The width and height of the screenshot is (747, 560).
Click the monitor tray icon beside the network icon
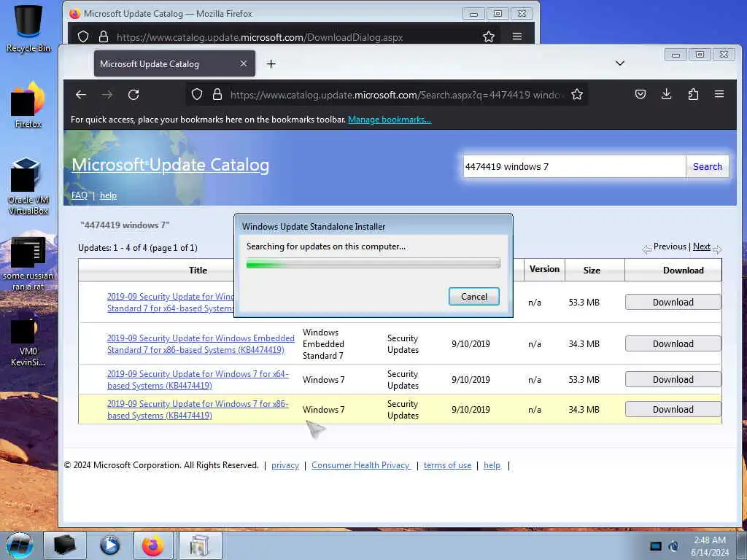(656, 545)
